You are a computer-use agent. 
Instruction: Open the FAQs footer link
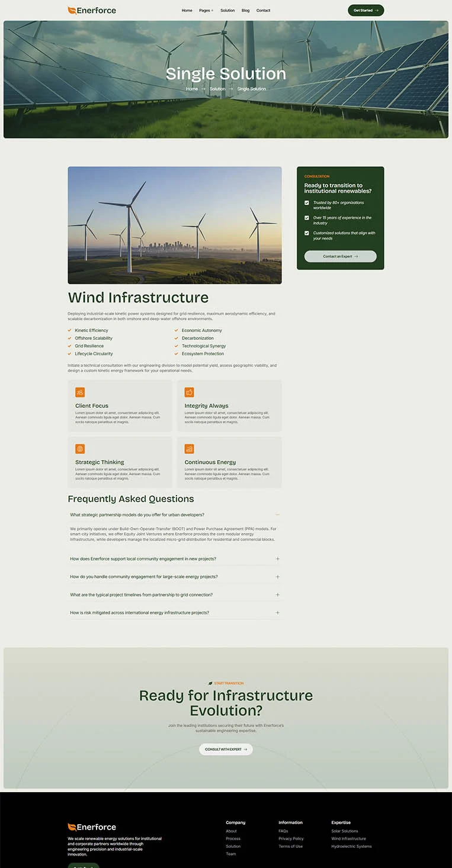[283, 831]
